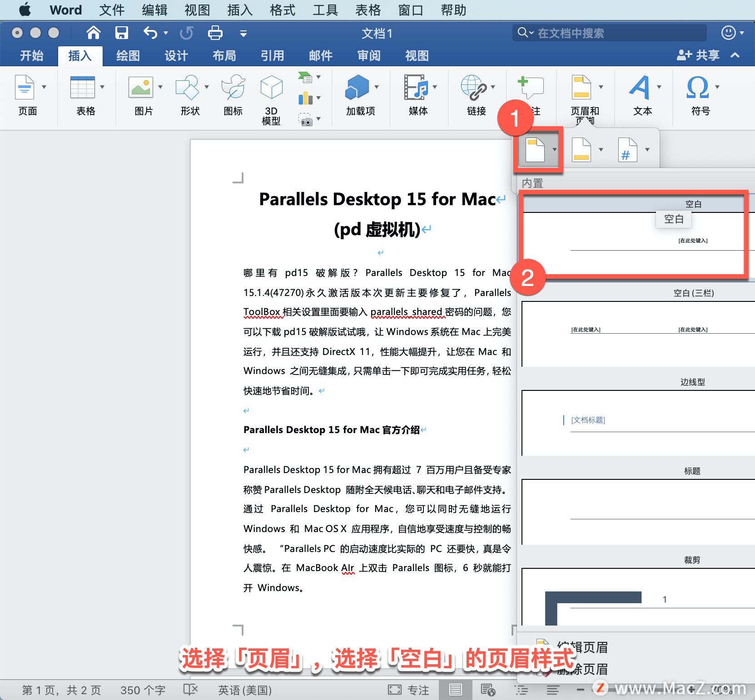Open the footer gallery icon
Viewport: 755px width, 700px height.
point(581,149)
